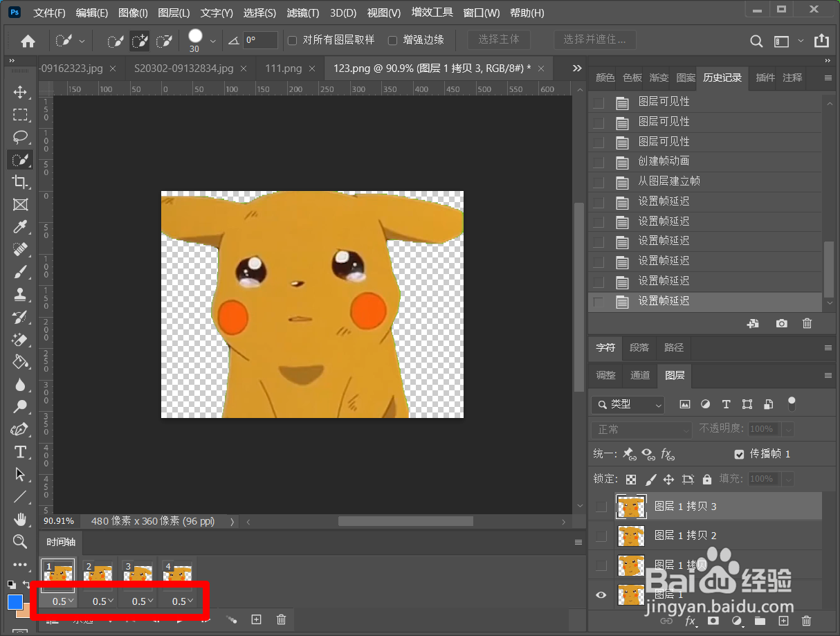Hide 图层 1 with its eye icon
The width and height of the screenshot is (840, 636).
point(601,594)
